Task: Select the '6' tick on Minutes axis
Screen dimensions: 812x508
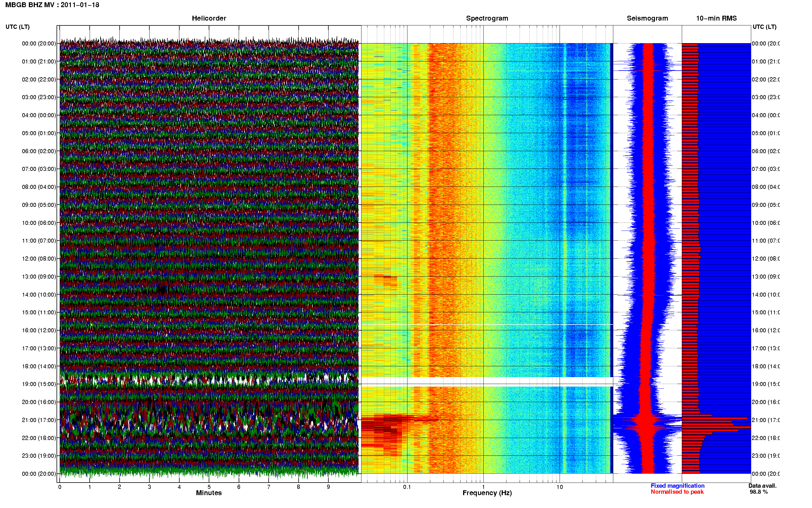Action: pos(239,487)
